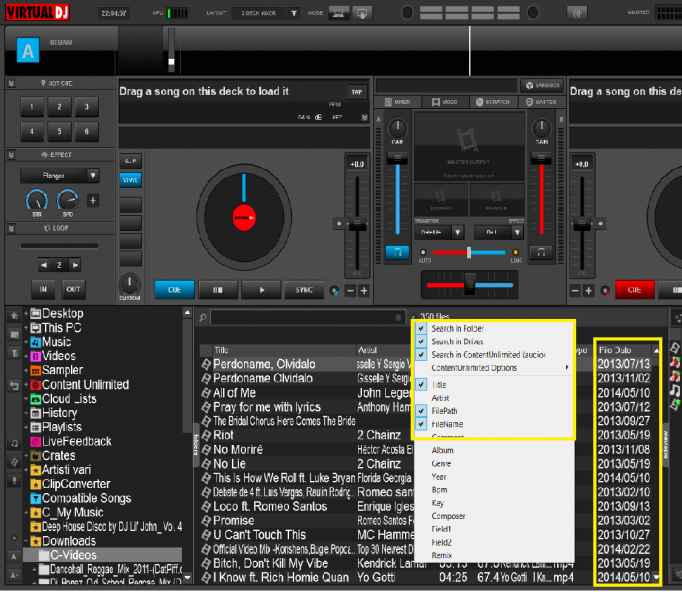Click the VirtualDJ logo

(x=37, y=12)
